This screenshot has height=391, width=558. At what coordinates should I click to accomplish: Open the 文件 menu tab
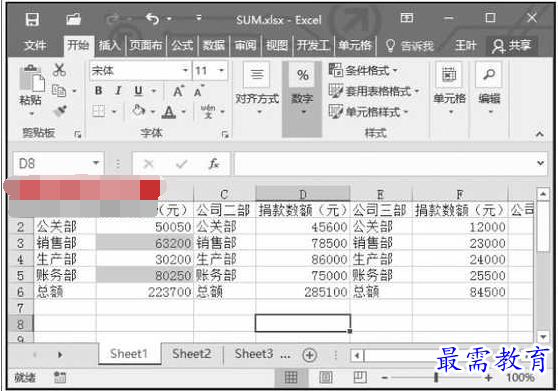click(x=35, y=45)
